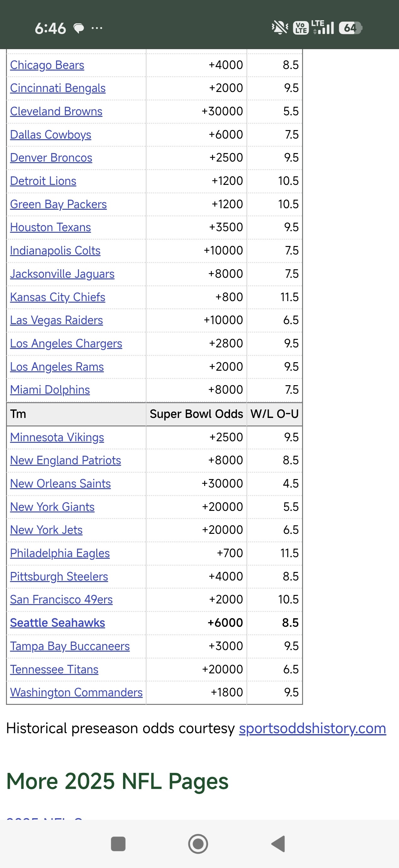Tap the Android back navigation arrow
Screen dimensions: 399x868
(278, 844)
